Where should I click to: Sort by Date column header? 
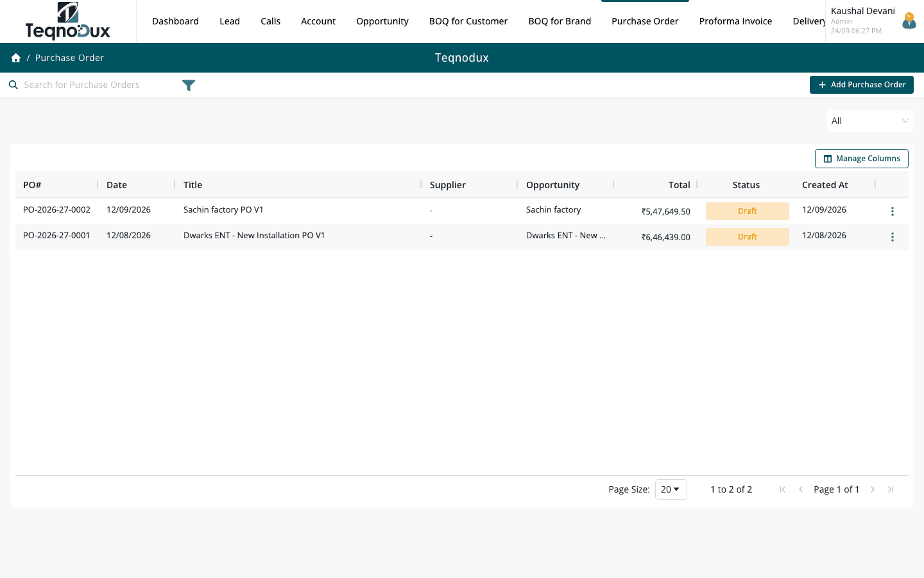117,185
